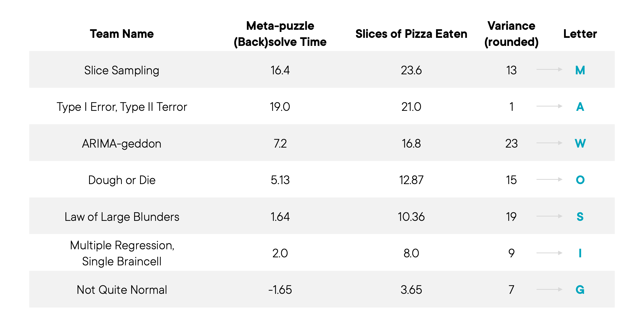Select the Not Quite Normal row name
This screenshot has height=322, width=644.
click(122, 290)
